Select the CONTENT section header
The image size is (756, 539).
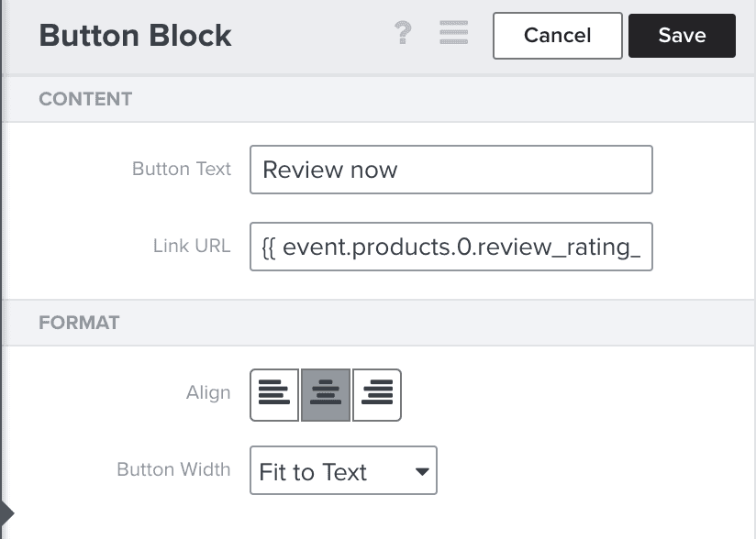[x=85, y=99]
